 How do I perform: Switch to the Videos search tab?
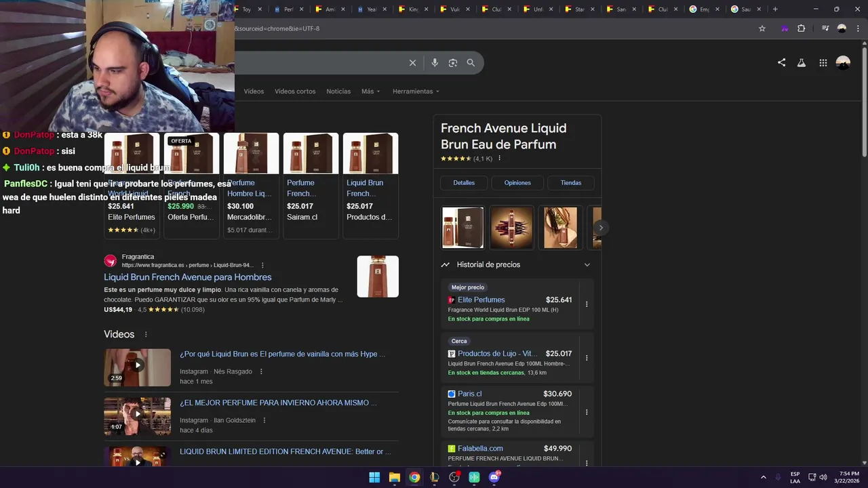tap(254, 91)
